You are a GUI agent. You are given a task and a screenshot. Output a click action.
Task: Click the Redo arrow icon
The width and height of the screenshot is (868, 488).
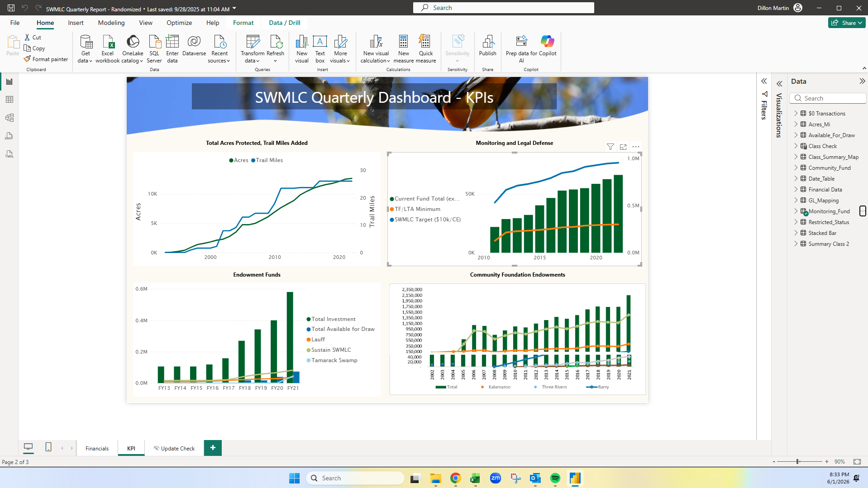click(38, 8)
